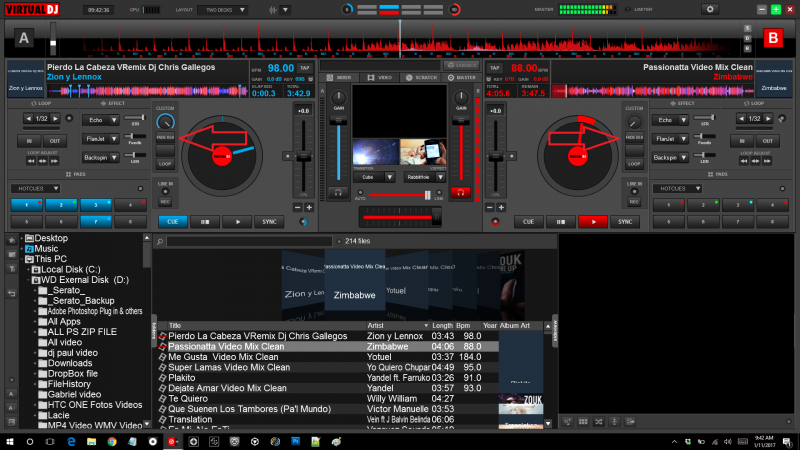Viewport: 800px width, 450px height.
Task: Click deck B loop OUT button
Action: tap(767, 141)
